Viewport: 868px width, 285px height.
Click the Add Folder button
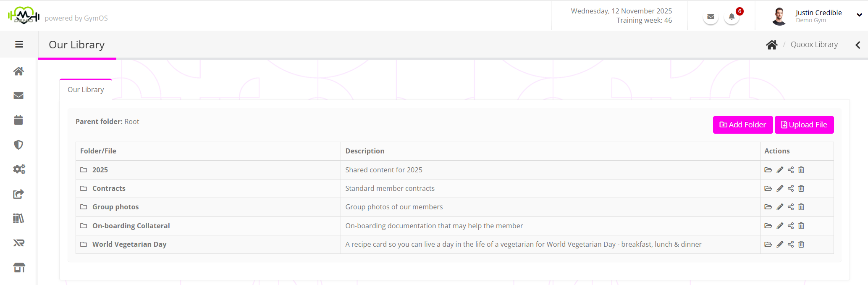[x=742, y=125]
